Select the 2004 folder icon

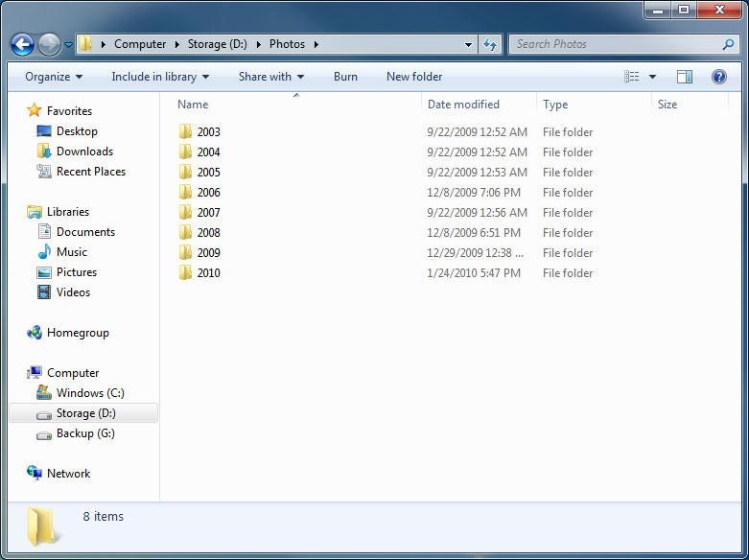(x=185, y=152)
